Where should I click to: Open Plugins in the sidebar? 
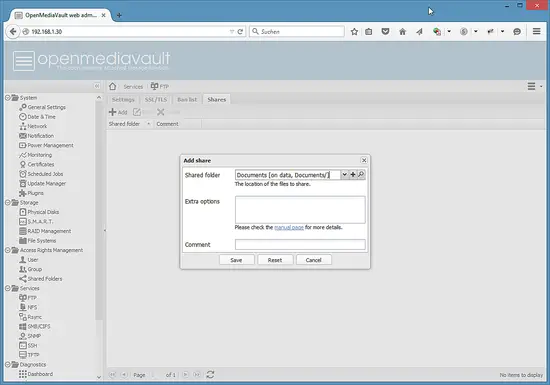point(32,193)
